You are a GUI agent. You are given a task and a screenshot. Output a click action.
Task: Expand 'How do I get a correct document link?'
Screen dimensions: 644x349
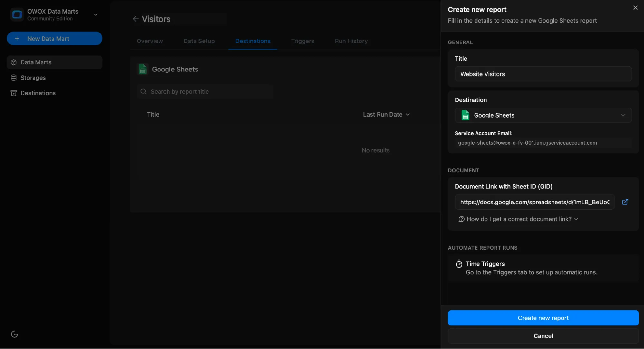click(518, 219)
